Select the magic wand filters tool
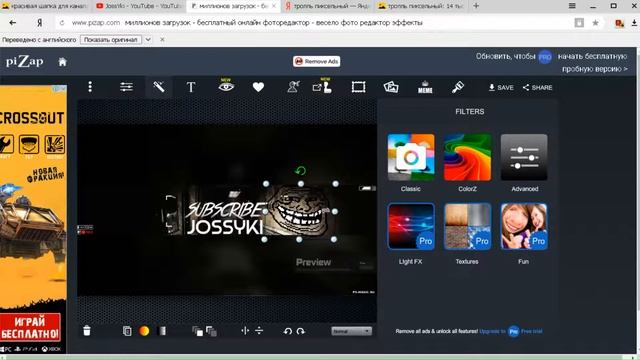640x360 pixels. coord(159,87)
